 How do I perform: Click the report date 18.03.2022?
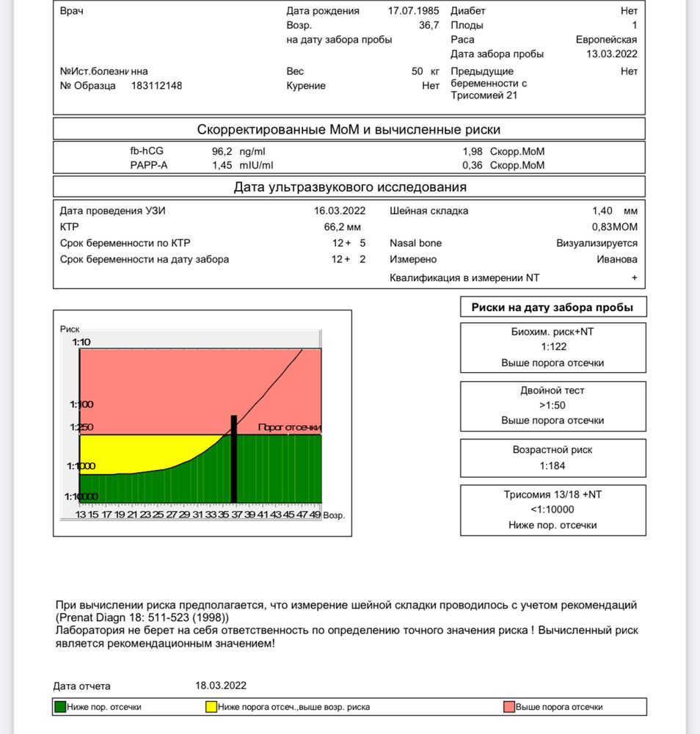click(221, 686)
